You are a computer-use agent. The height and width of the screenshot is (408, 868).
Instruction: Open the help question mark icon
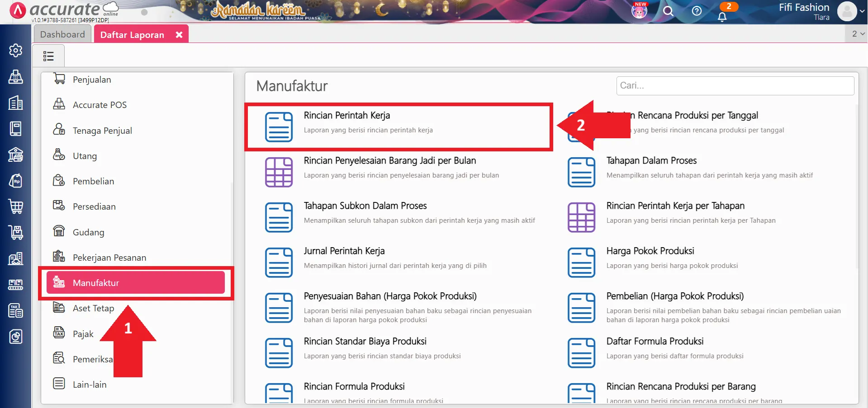697,11
